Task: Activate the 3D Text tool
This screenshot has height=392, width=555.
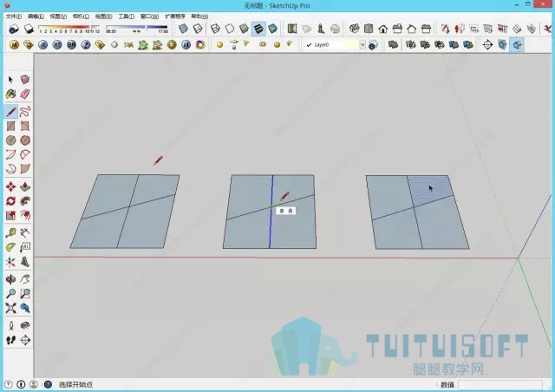Action: pyautogui.click(x=25, y=262)
